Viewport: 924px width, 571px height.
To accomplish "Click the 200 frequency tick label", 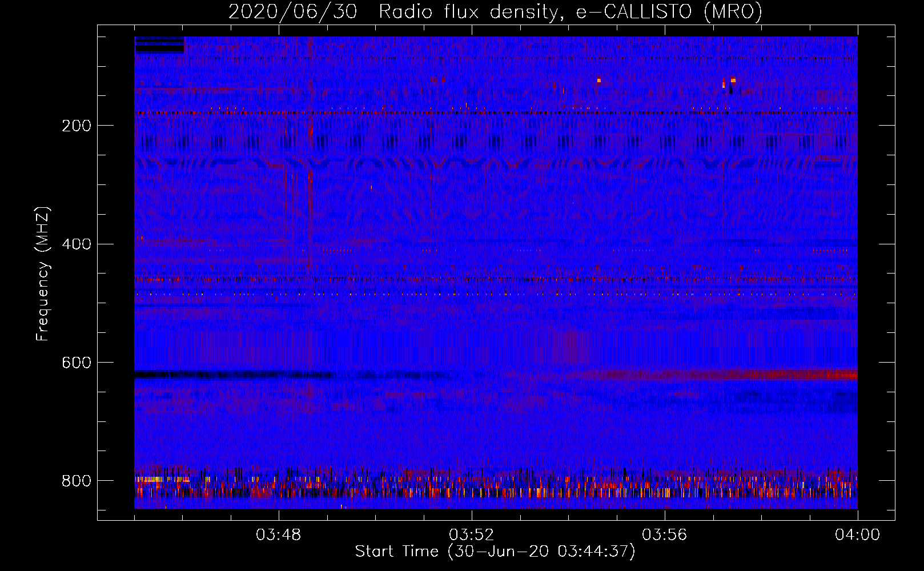I will (x=77, y=126).
